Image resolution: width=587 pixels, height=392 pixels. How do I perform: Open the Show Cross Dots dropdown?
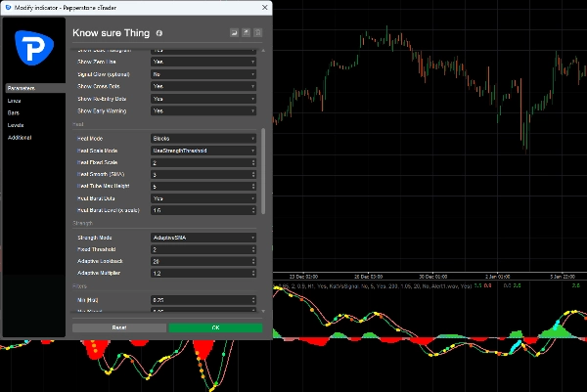click(203, 86)
